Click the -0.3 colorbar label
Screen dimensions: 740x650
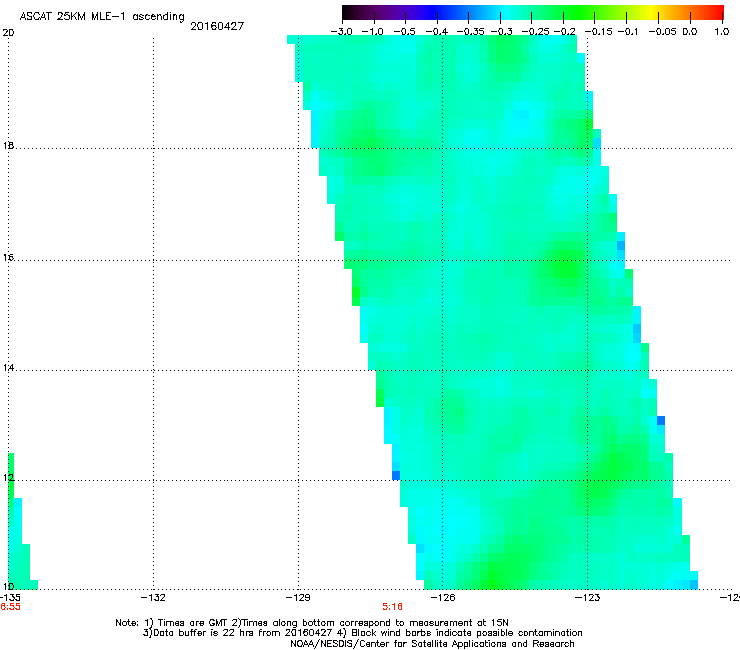click(501, 32)
